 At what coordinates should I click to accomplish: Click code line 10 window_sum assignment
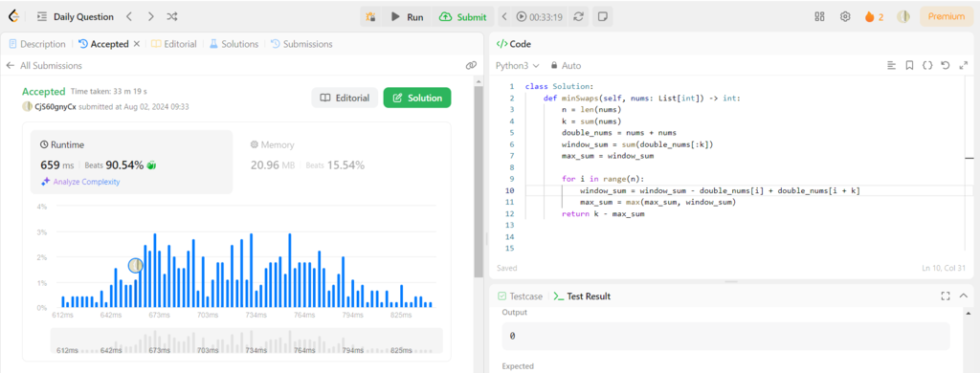point(720,190)
